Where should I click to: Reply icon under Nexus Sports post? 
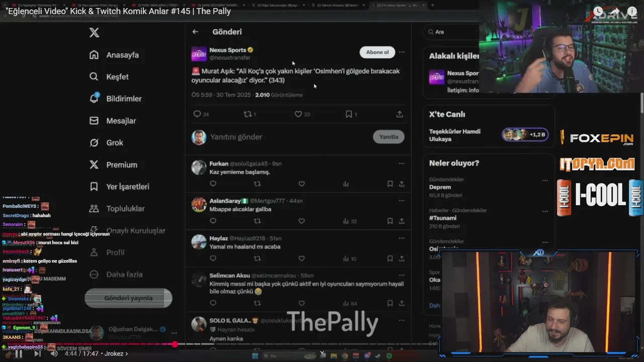[197, 114]
